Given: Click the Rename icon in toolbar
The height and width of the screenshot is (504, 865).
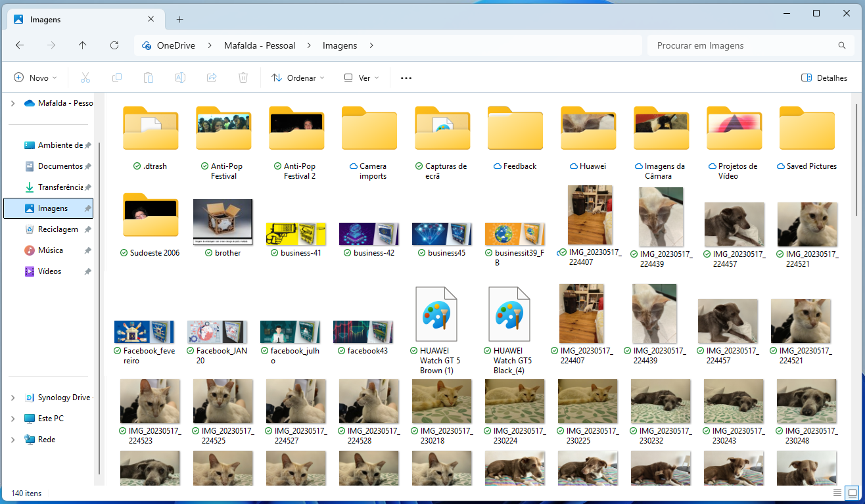Looking at the screenshot, I should (179, 78).
